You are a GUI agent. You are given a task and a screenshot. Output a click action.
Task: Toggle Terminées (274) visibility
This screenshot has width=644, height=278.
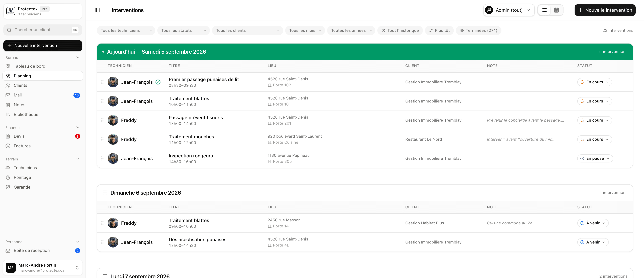click(478, 30)
